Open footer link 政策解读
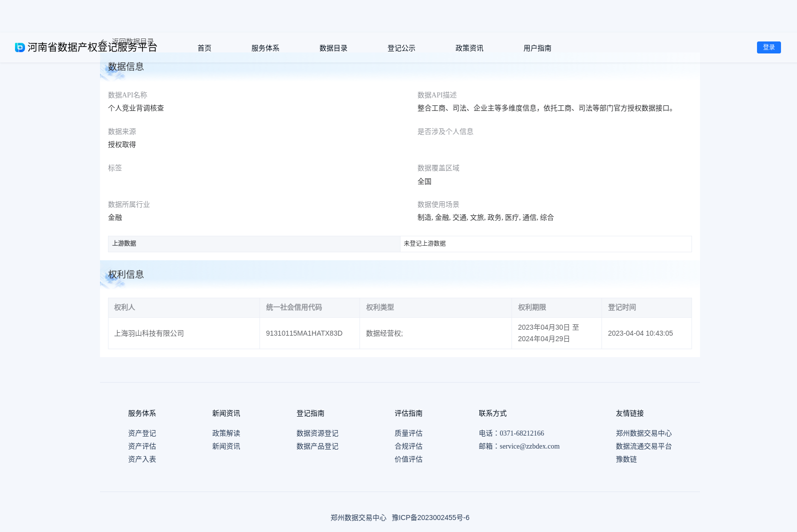The height and width of the screenshot is (532, 797). click(226, 433)
